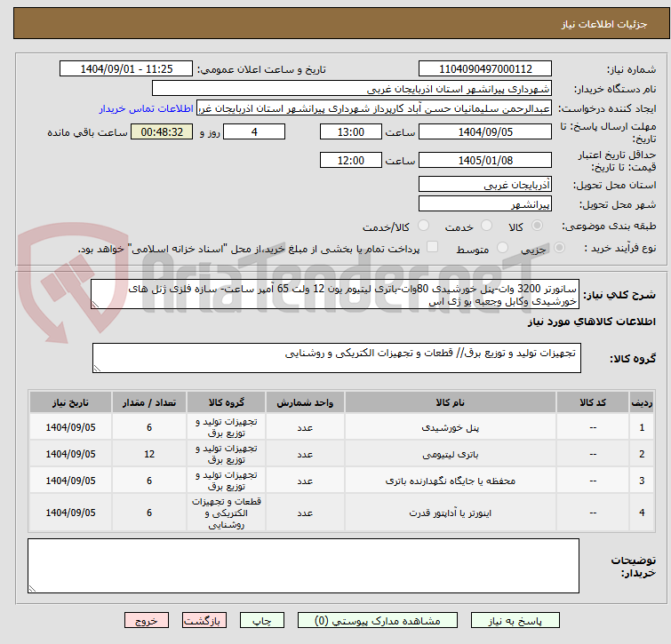Click the 'چاپ' print button
Screen dimensions: 671x644
[x=262, y=621]
